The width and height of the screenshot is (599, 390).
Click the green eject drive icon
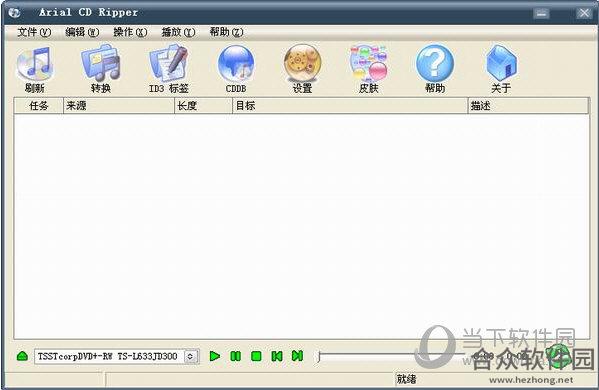23,356
